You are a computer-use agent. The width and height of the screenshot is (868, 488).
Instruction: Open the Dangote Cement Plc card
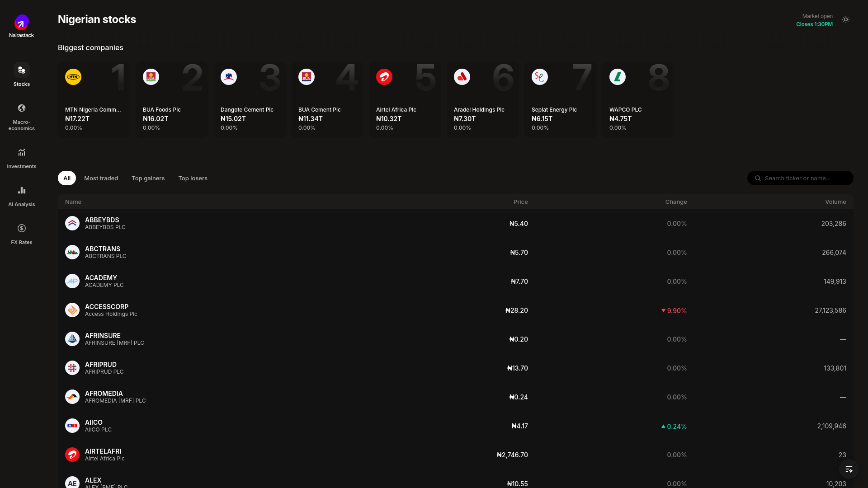click(250, 100)
